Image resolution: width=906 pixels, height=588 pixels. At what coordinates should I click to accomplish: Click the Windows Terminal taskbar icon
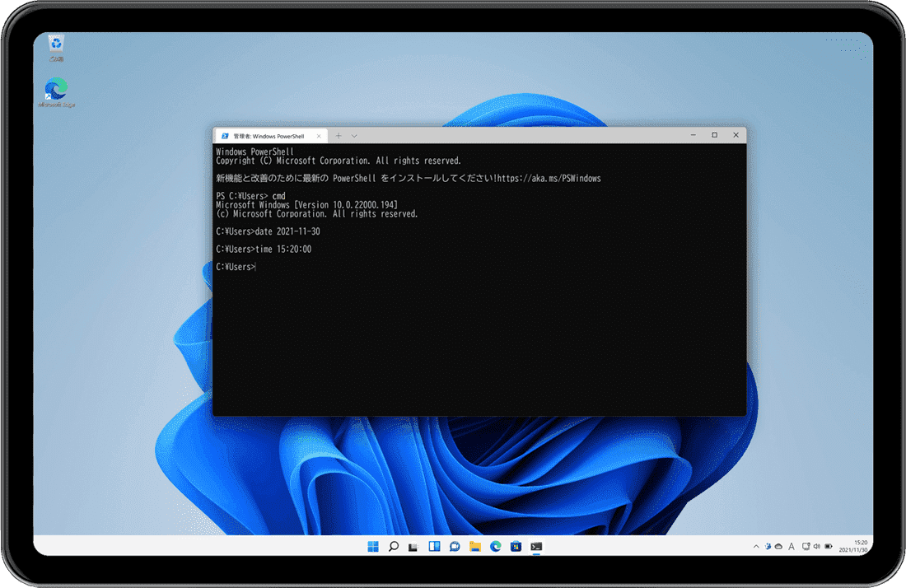tap(536, 547)
